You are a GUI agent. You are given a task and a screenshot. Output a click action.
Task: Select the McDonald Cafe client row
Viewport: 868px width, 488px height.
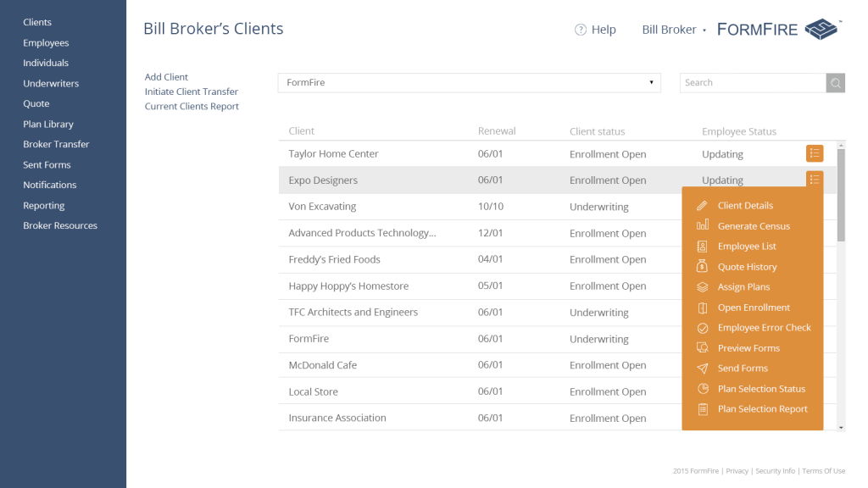coord(480,365)
